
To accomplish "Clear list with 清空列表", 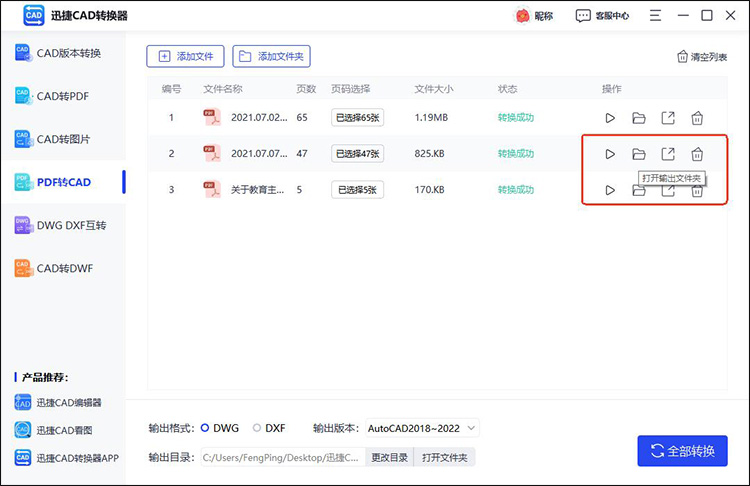I will point(702,57).
